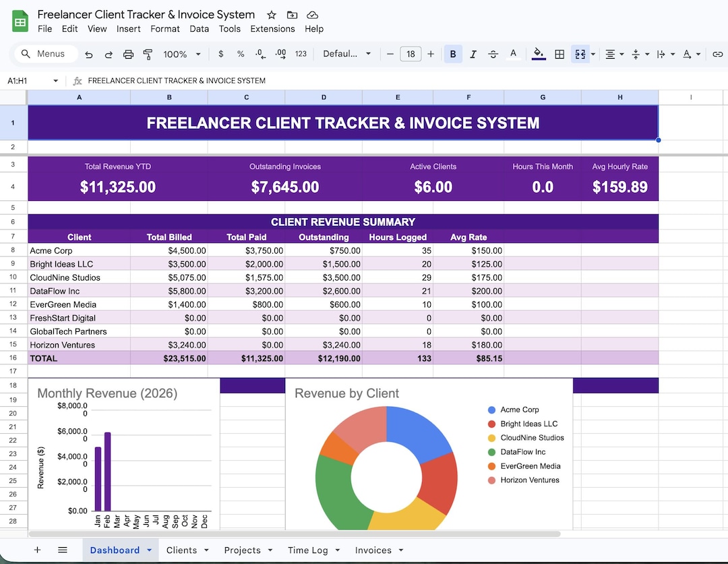Open text color picker
This screenshot has width=728, height=564.
click(513, 54)
